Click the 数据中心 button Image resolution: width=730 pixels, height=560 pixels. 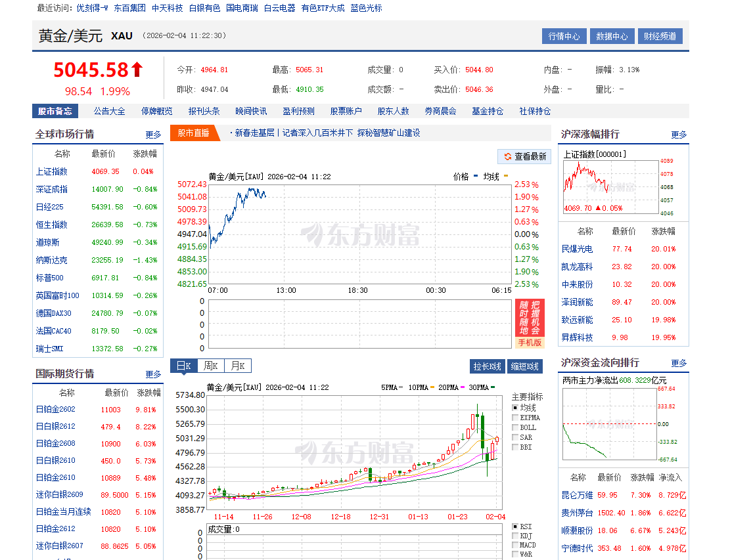click(612, 36)
